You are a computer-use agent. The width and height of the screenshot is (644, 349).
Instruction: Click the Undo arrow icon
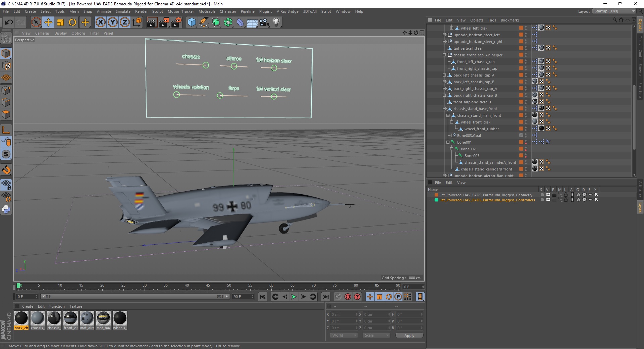(9, 22)
